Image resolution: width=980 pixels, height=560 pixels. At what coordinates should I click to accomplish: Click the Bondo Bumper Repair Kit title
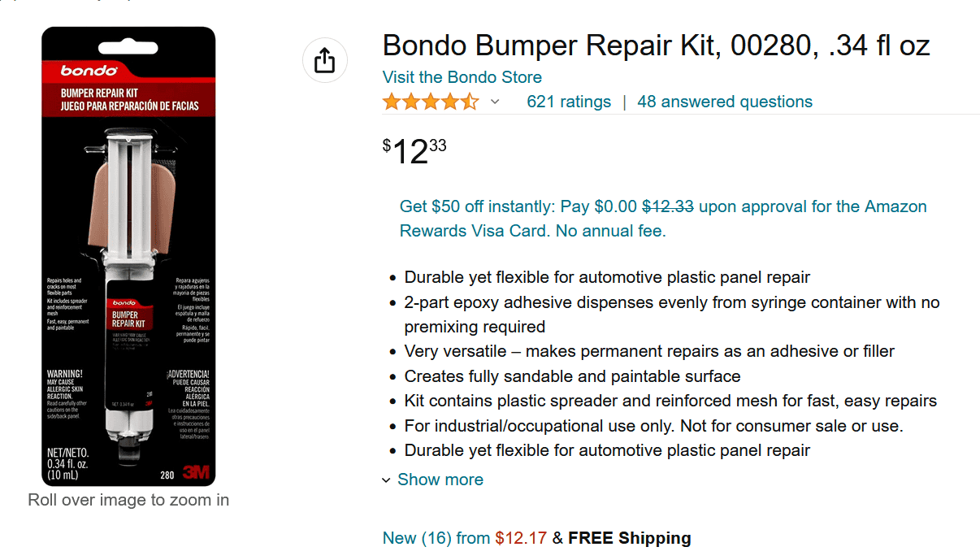click(x=656, y=46)
